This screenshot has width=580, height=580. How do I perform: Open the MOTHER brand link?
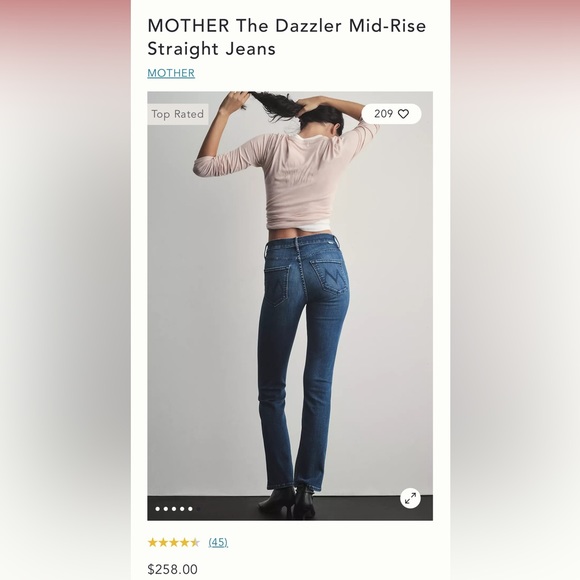coord(171,73)
